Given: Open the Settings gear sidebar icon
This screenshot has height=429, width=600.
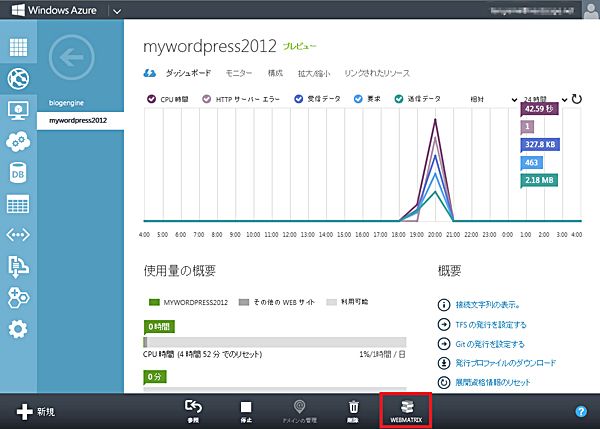Looking at the screenshot, I should (18, 329).
